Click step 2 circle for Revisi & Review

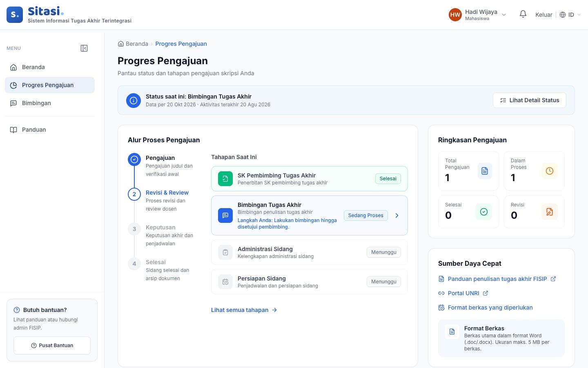pyautogui.click(x=134, y=194)
